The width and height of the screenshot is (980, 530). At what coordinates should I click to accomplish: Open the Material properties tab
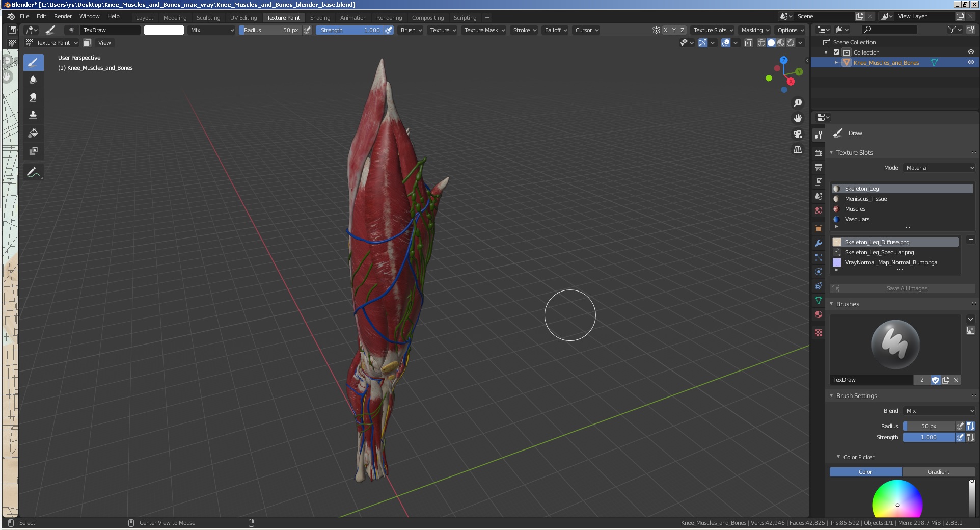point(819,314)
